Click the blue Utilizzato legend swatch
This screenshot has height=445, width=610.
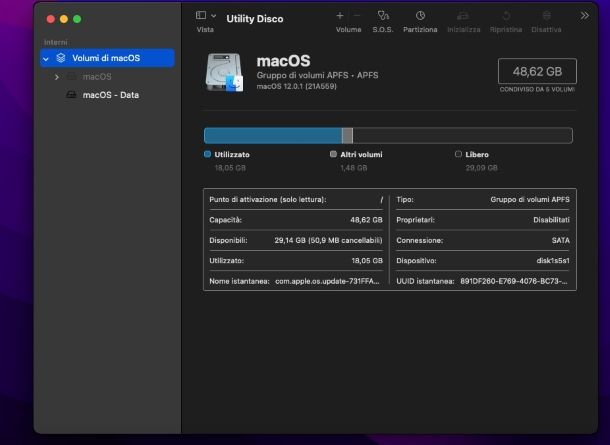(207, 154)
